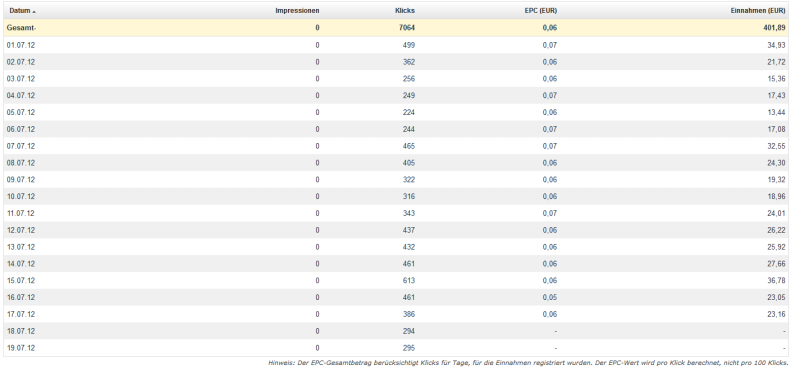Sort by Klicks column header
Screen dimensions: 800x374
tap(405, 11)
